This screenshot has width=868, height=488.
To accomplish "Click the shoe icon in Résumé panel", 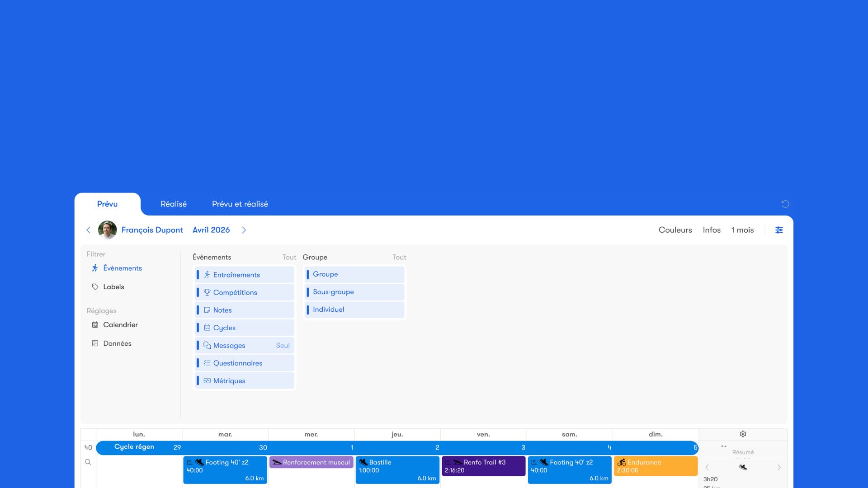I will click(743, 467).
